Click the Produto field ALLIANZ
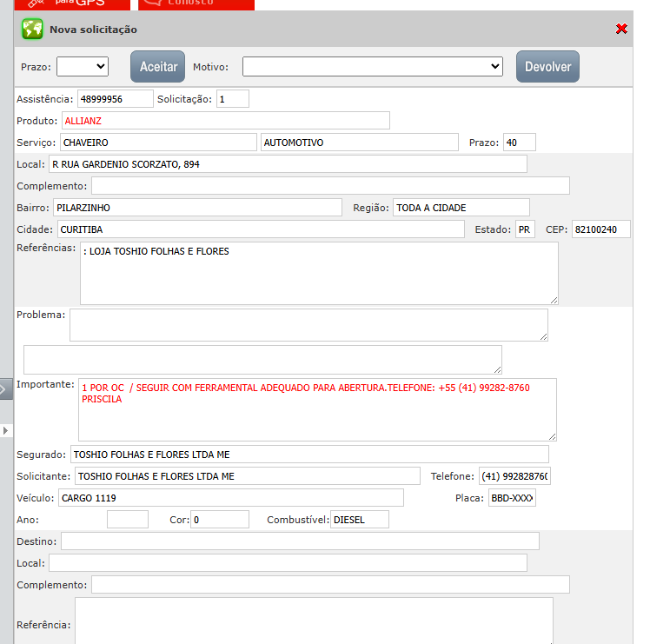The image size is (650, 644). (226, 121)
